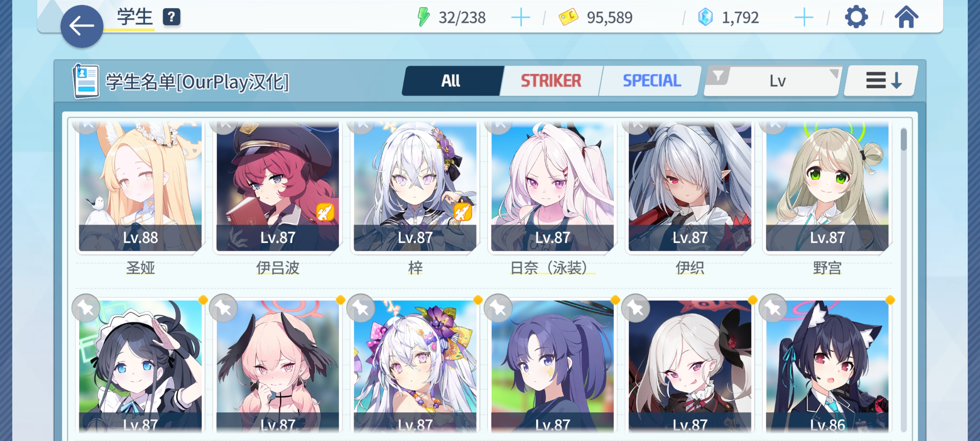Toggle pin on cat-eared student card
The image size is (980, 441).
pyautogui.click(x=773, y=308)
